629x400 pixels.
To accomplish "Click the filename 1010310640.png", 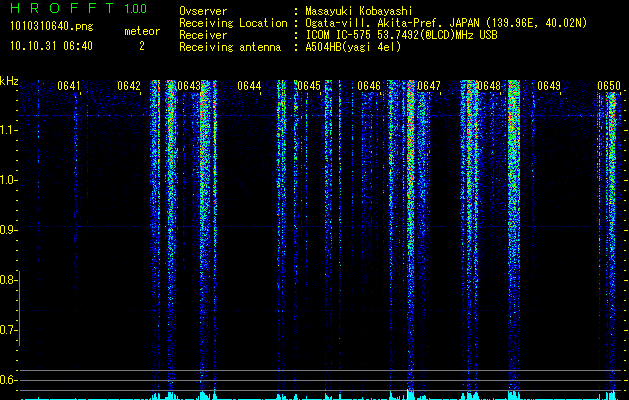I will 52,26.
